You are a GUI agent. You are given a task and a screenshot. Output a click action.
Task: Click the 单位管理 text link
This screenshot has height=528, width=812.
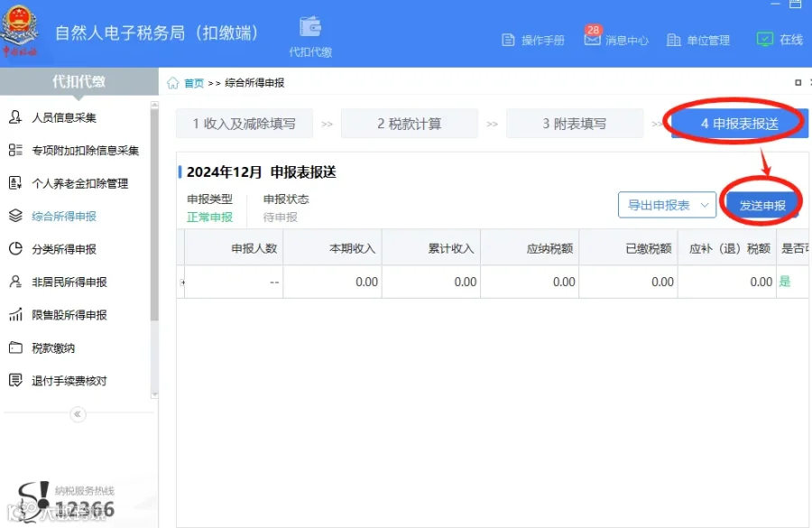(x=708, y=41)
